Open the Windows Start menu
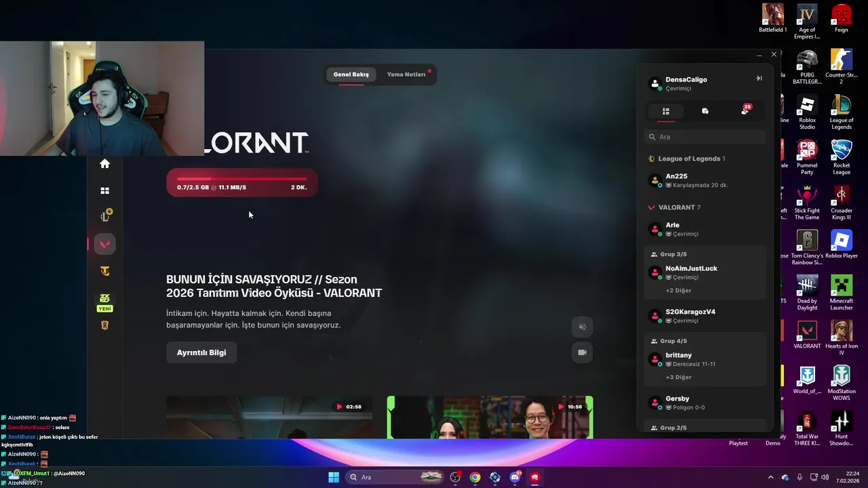868x488 pixels. pyautogui.click(x=334, y=477)
